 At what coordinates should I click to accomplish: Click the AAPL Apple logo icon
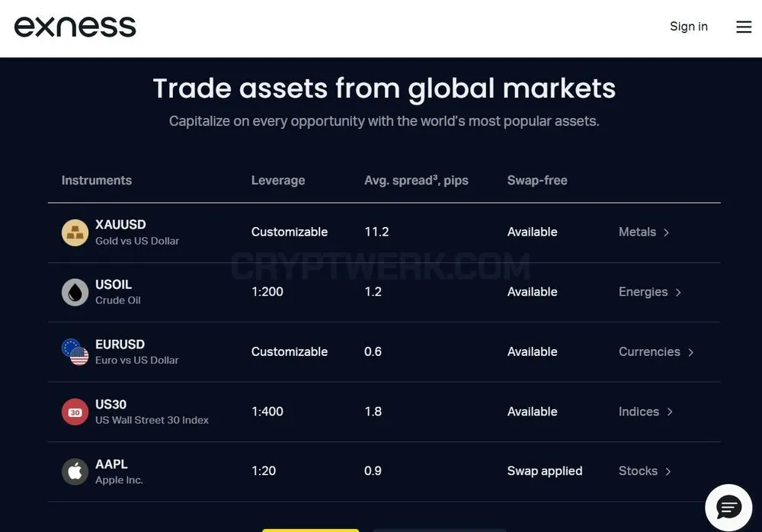[75, 472]
